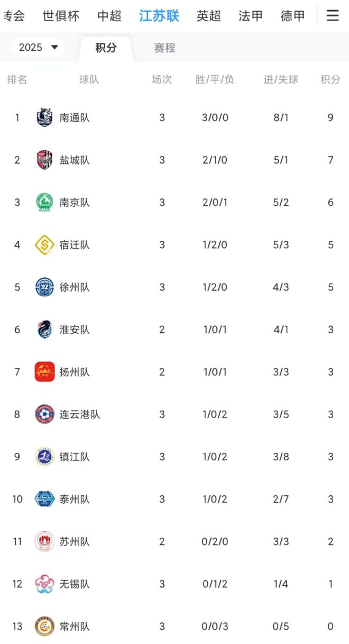
Task: Switch to 英超 league tab
Action: click(208, 16)
